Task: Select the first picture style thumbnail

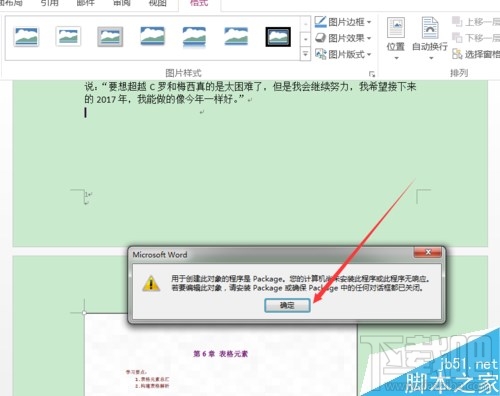Action: [26, 36]
